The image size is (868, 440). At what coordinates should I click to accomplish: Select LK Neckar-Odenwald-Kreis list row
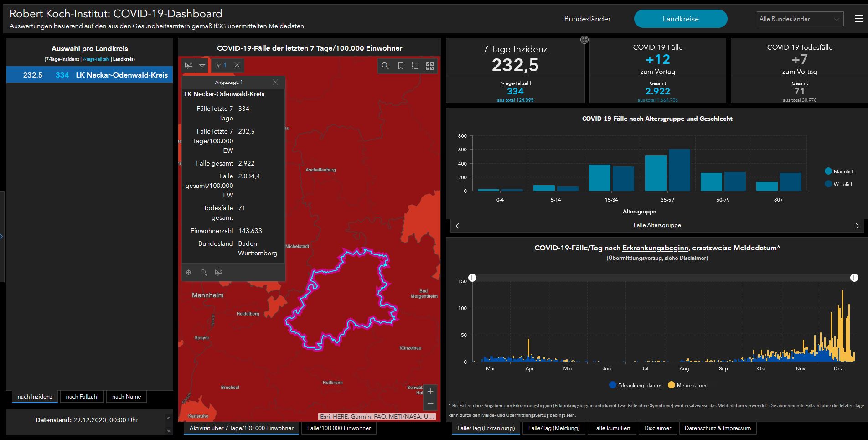tap(89, 75)
